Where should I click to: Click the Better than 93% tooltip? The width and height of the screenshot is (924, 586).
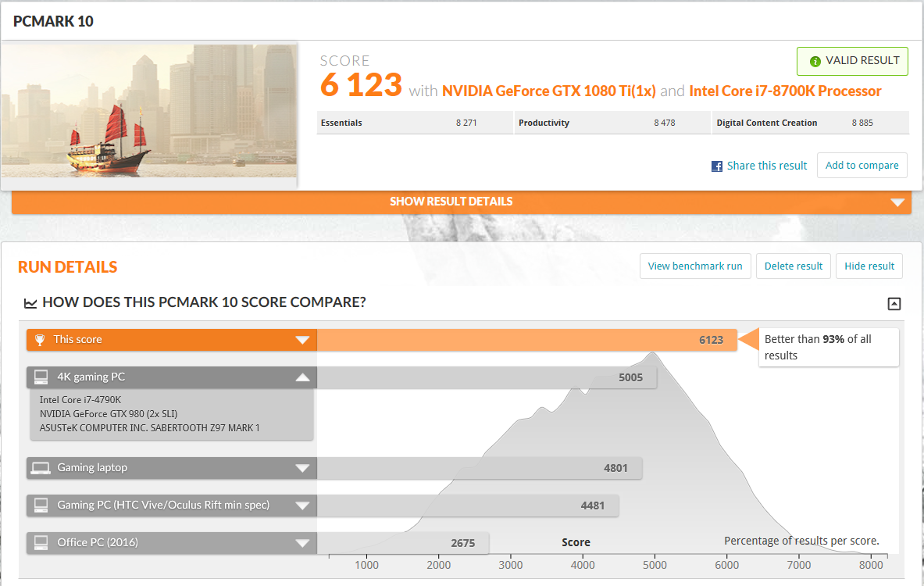click(x=829, y=347)
